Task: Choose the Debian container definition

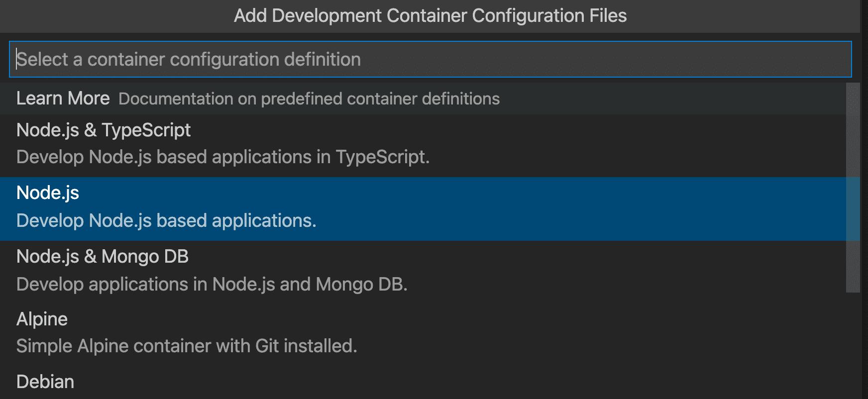Action: (x=423, y=383)
